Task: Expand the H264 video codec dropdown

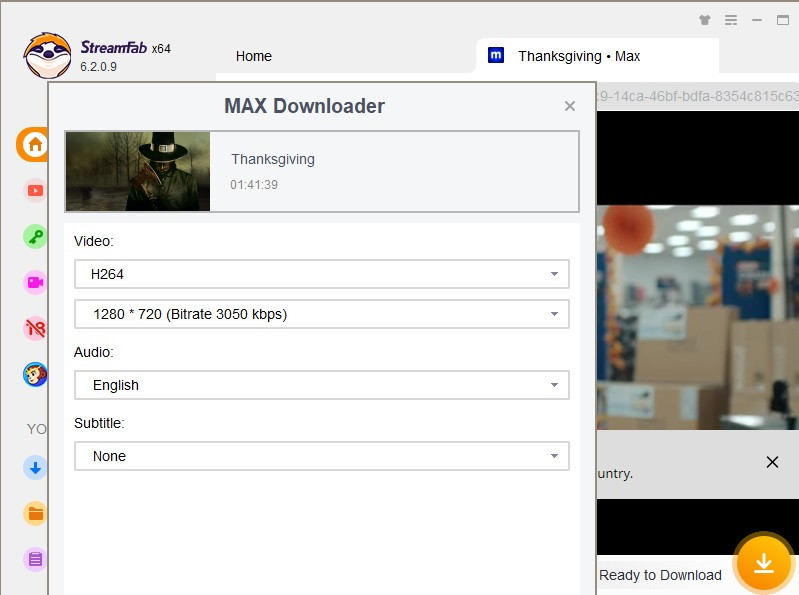Action: tap(321, 274)
